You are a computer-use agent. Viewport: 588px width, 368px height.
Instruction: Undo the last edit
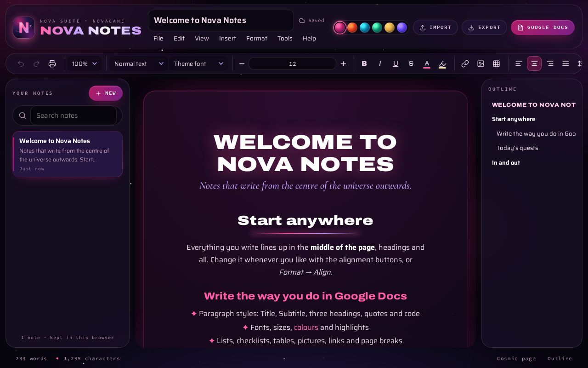pyautogui.click(x=21, y=63)
